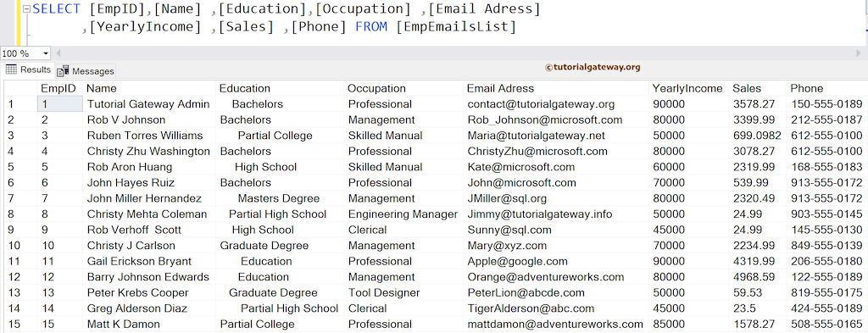This screenshot has height=333, width=868.
Task: Click the contact@tutorialgateway.org email cell
Action: click(556, 104)
